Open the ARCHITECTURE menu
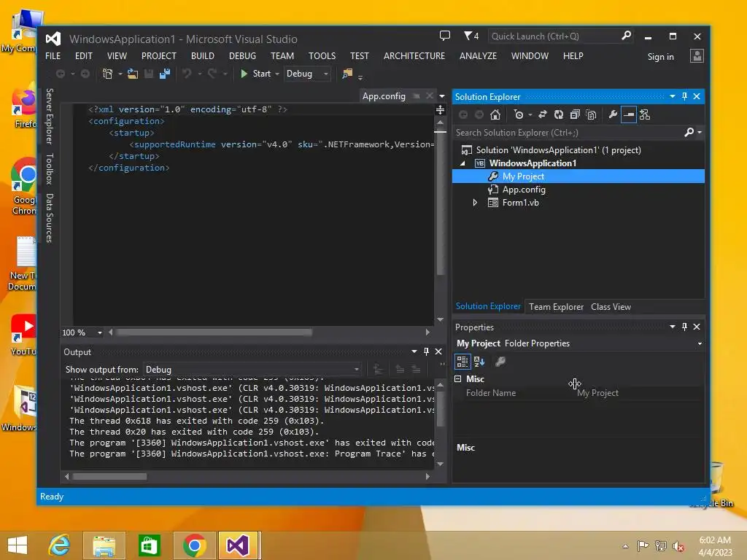Screen dimensions: 747x560 pyautogui.click(x=414, y=56)
